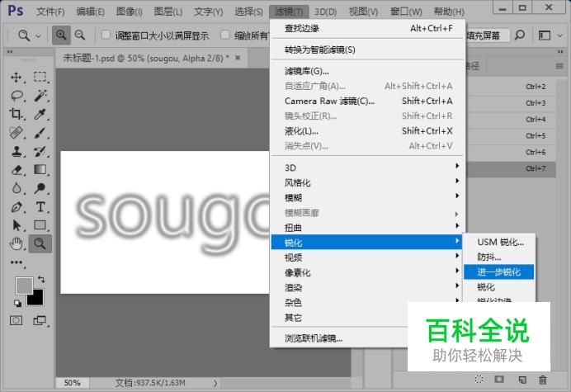Screen dimensions: 571x392
Task: Click 查找边缘 at top of menu
Action: (x=368, y=28)
